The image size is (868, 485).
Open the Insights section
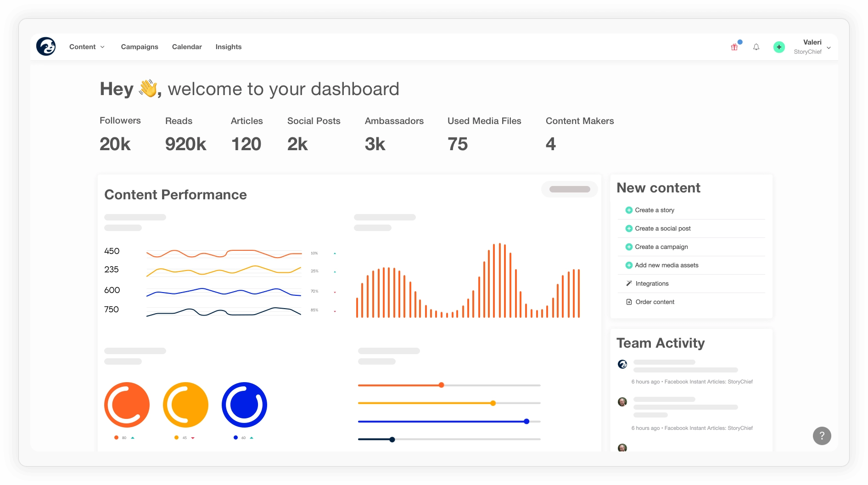point(228,46)
